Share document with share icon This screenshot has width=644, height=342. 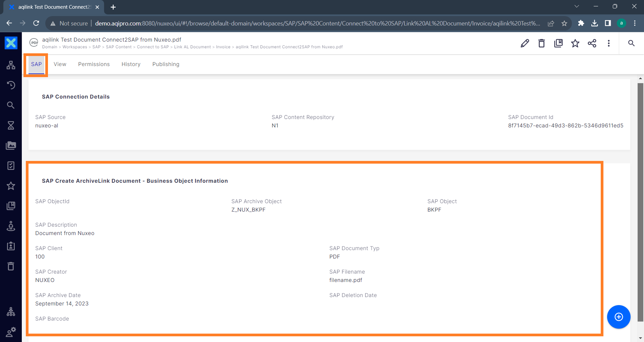click(x=592, y=43)
